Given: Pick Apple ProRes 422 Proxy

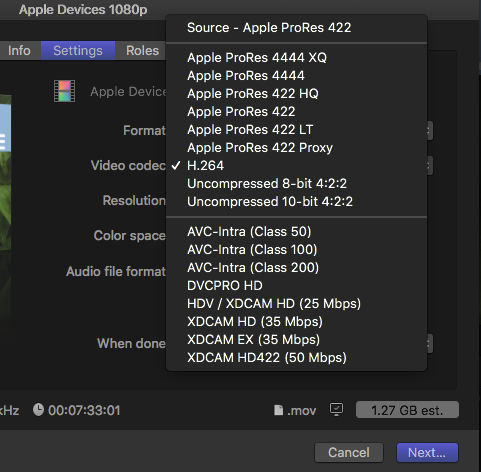Looking at the screenshot, I should point(296,148).
